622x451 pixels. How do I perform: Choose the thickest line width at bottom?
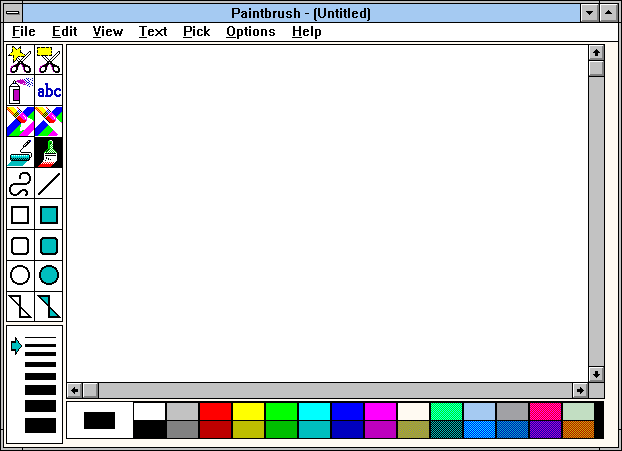pyautogui.click(x=40, y=426)
